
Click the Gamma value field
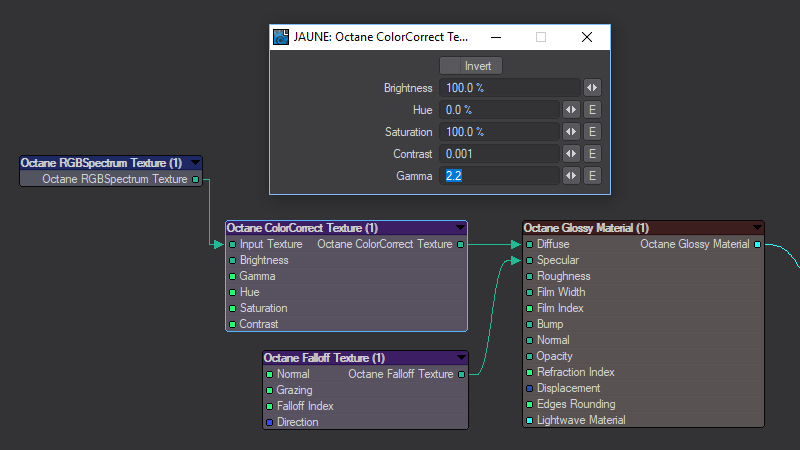[499, 176]
